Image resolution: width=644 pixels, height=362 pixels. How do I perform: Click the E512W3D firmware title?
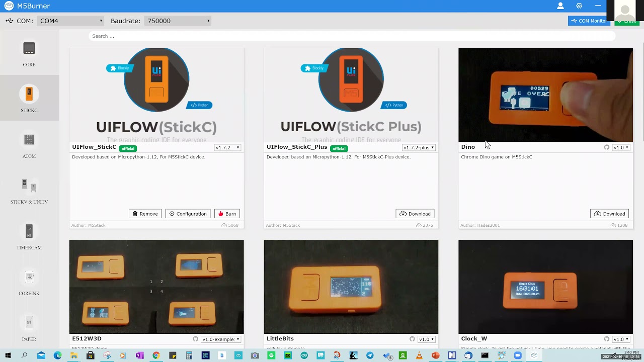pos(87,339)
